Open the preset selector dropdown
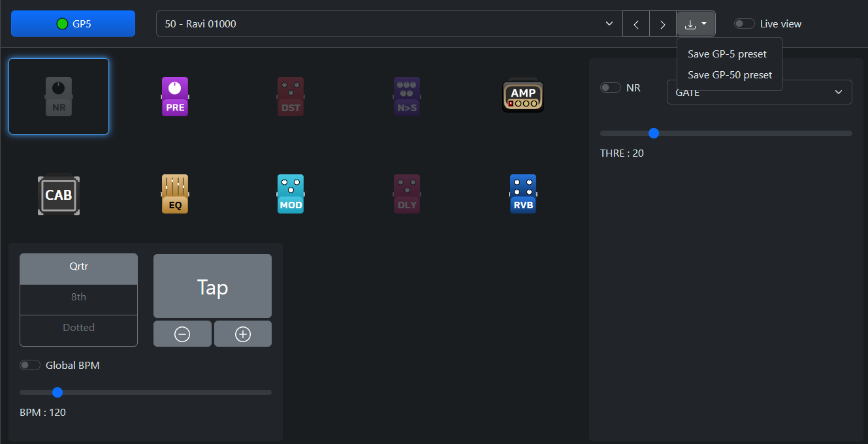868x444 pixels. 389,24
